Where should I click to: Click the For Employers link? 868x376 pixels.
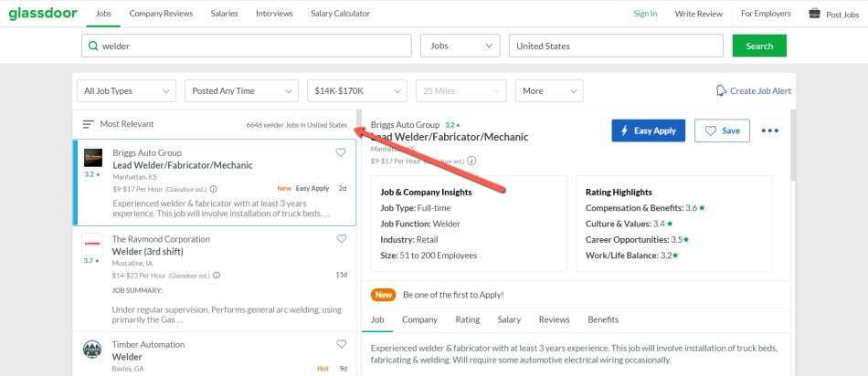(767, 14)
